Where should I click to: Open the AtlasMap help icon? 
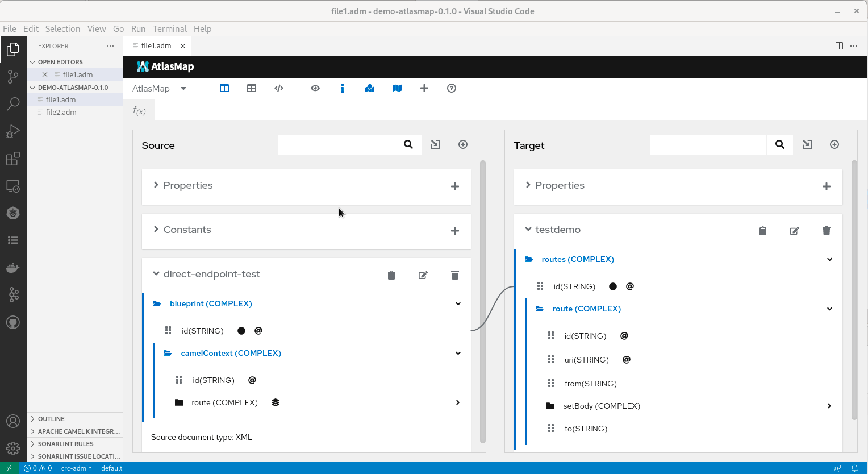451,88
